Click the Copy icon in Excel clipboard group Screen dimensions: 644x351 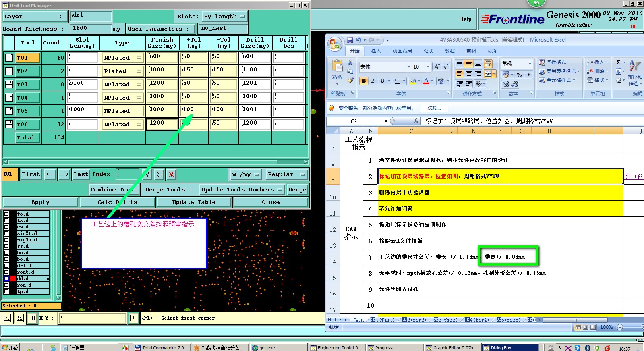coord(350,71)
